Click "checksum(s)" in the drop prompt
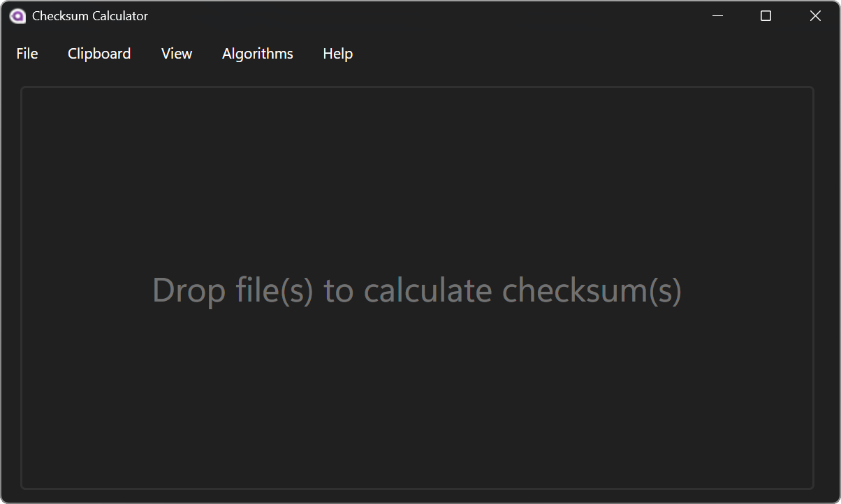 click(x=592, y=290)
